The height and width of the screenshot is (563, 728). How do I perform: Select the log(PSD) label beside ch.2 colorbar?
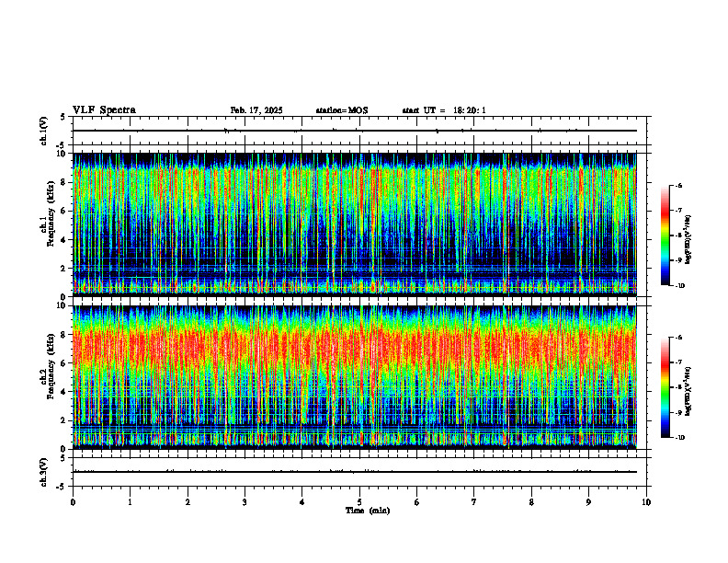click(688, 391)
